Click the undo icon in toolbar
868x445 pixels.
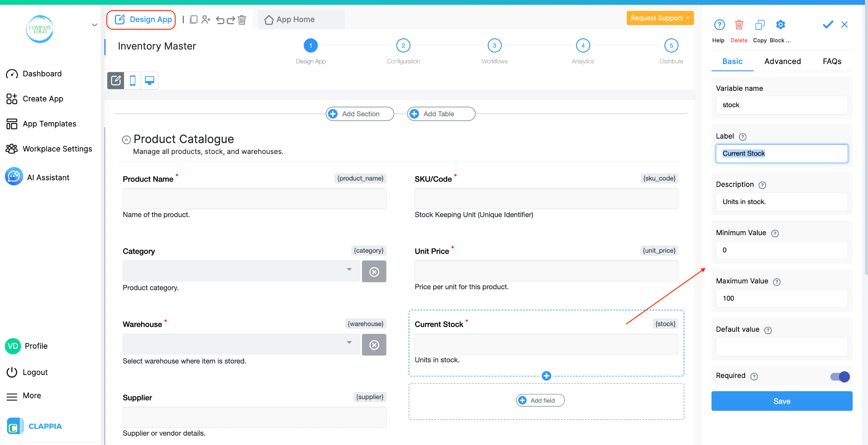[x=220, y=20]
